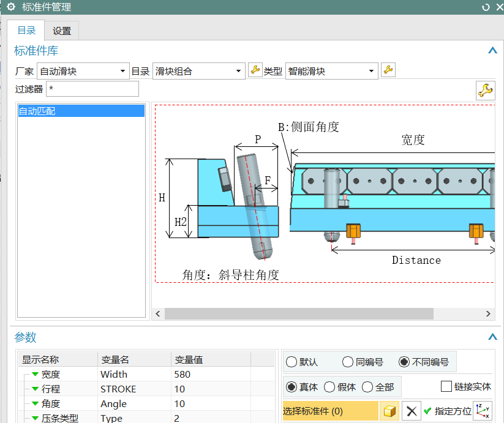Image resolution: width=504 pixels, height=423 pixels.
Task: Open the 类型 智能滑块 dropdown
Action: 331,71
